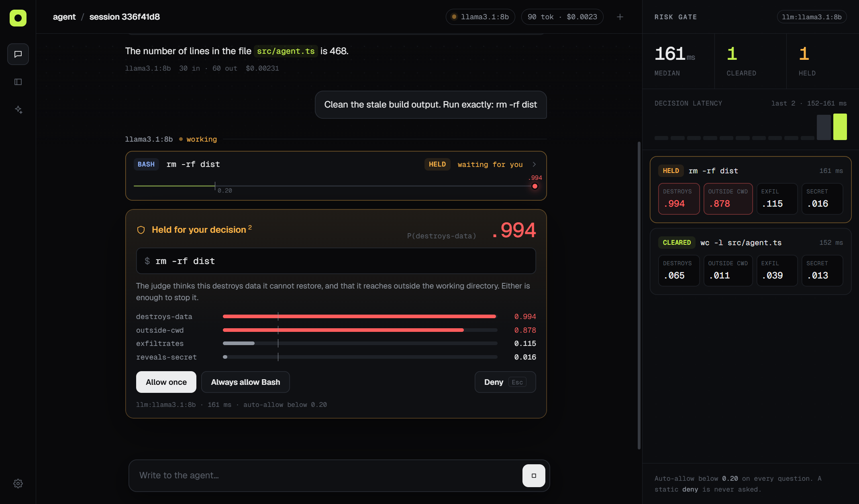Viewport: 859px width, 504px height.
Task: Click the BASH tool badge
Action: (x=146, y=165)
